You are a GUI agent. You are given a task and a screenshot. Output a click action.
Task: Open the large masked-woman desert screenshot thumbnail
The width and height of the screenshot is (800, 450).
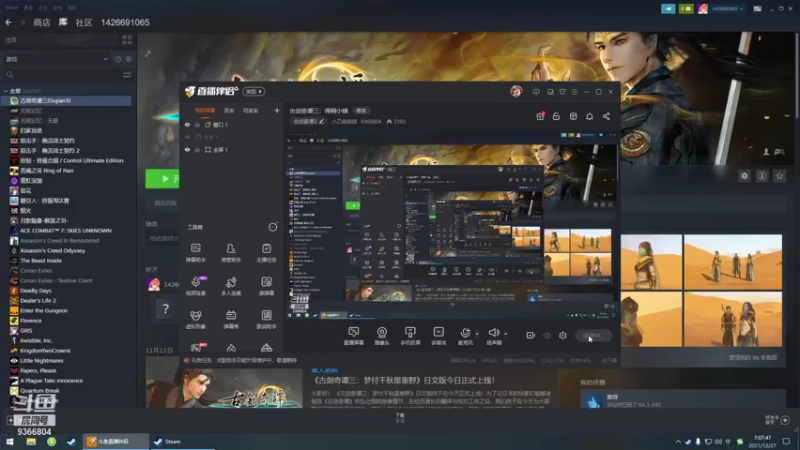coord(651,262)
